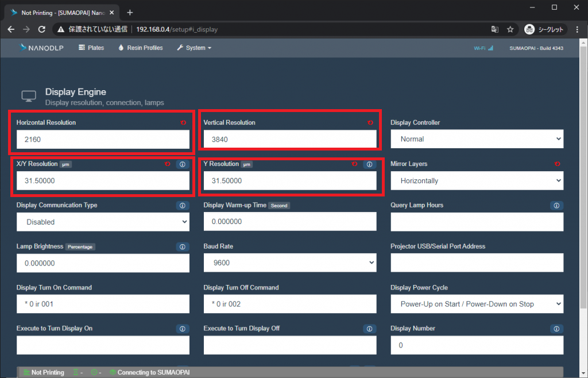Open the translate page icon
The height and width of the screenshot is (378, 588).
click(x=495, y=29)
